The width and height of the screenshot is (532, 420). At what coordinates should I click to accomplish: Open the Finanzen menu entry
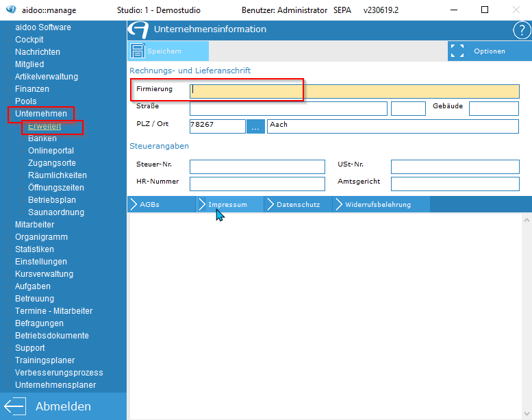(32, 89)
